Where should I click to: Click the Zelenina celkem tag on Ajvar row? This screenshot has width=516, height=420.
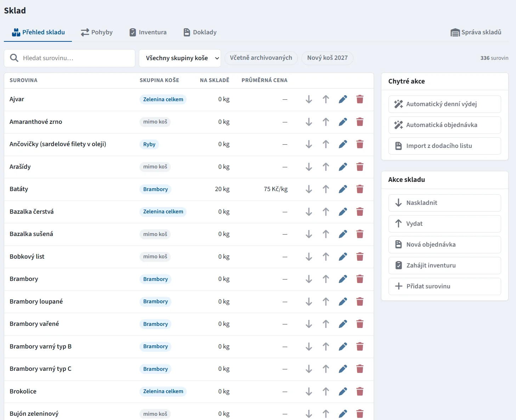click(163, 99)
